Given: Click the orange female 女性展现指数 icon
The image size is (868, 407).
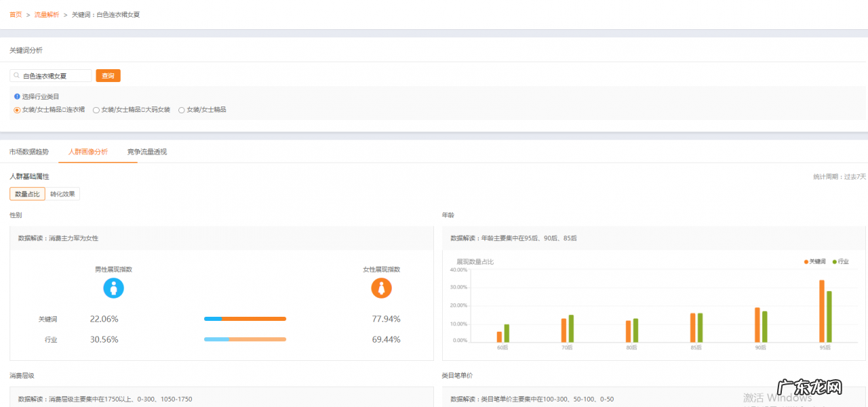Looking at the screenshot, I should 381,288.
